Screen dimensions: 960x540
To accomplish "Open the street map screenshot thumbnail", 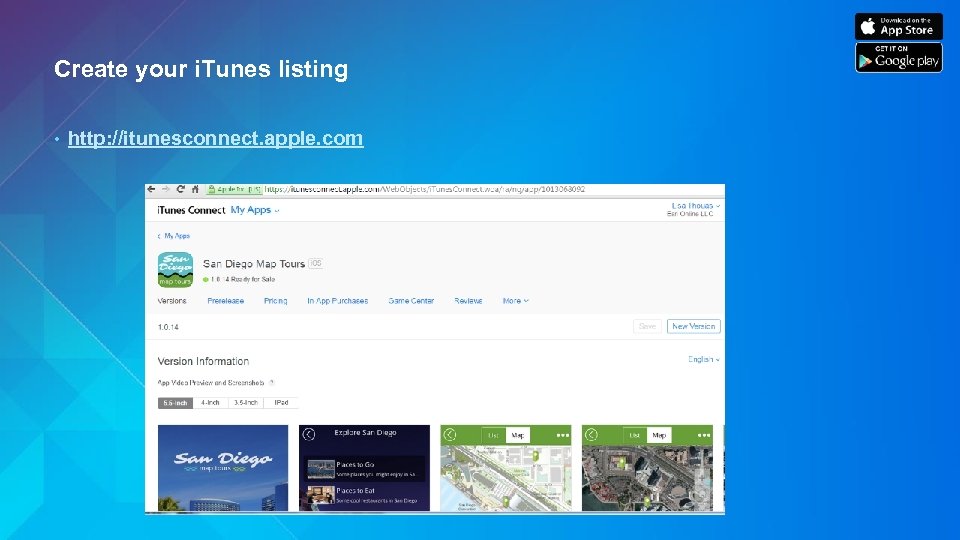I will click(x=506, y=468).
